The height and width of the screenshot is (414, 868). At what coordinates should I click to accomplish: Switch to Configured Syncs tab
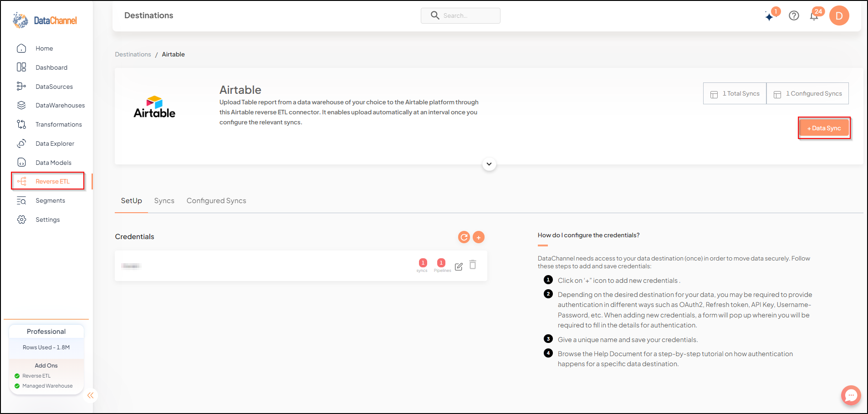click(x=216, y=201)
